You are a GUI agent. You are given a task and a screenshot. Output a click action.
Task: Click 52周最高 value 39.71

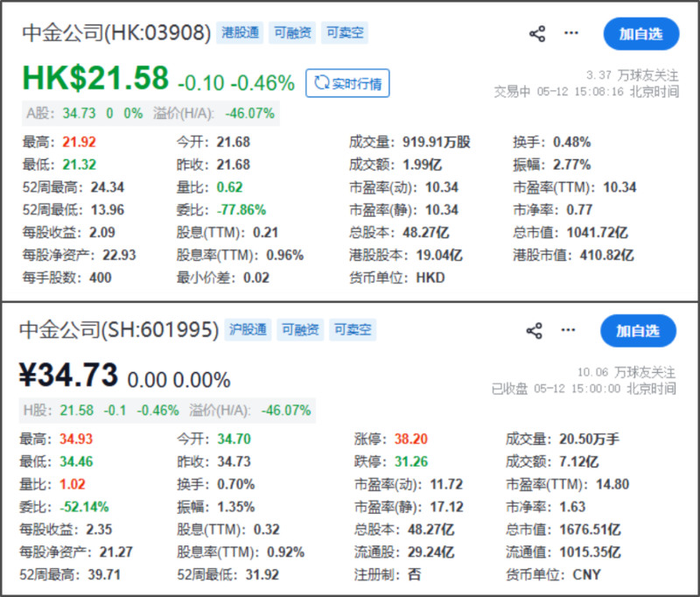104,574
